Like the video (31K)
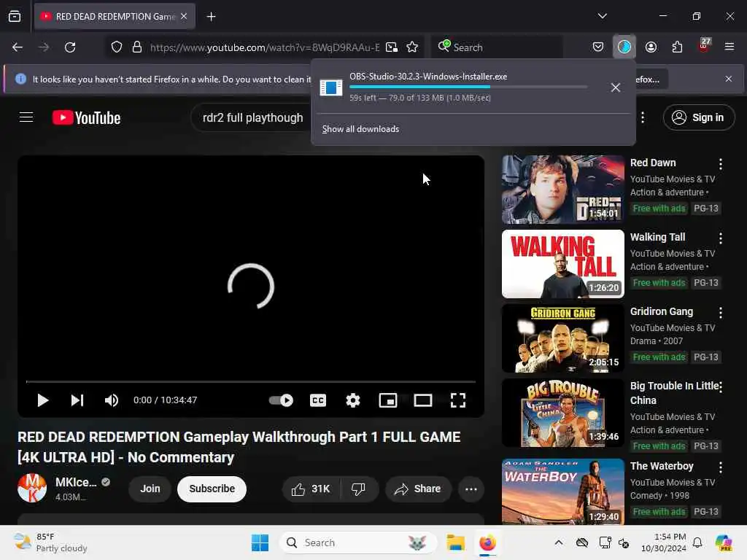The height and width of the screenshot is (560, 747). pyautogui.click(x=311, y=489)
